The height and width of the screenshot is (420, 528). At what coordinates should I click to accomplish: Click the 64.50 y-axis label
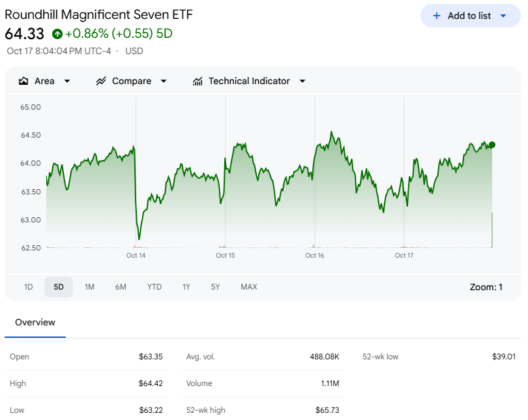[31, 135]
